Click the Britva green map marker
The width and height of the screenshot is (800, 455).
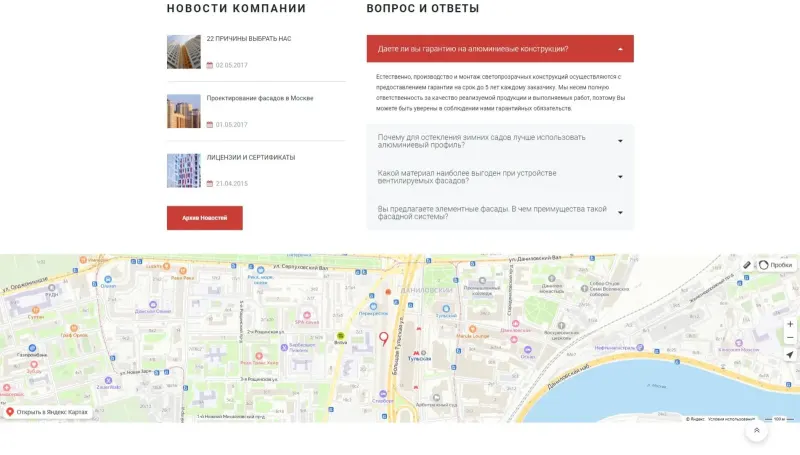[x=340, y=336]
